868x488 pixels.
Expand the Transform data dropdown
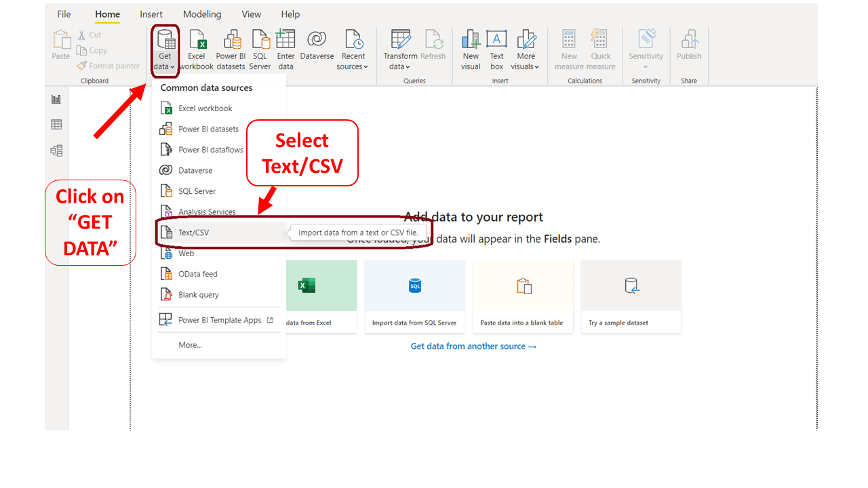pyautogui.click(x=400, y=47)
